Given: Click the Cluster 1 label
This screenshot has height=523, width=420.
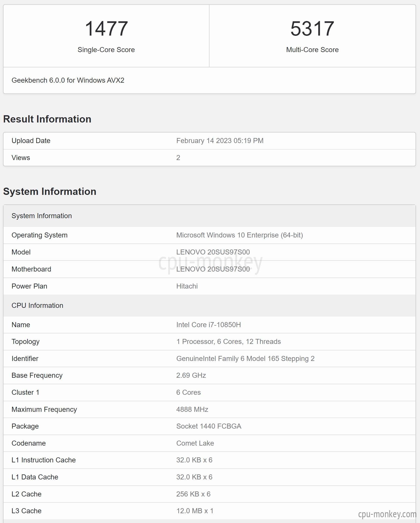Looking at the screenshot, I should [x=25, y=392].
